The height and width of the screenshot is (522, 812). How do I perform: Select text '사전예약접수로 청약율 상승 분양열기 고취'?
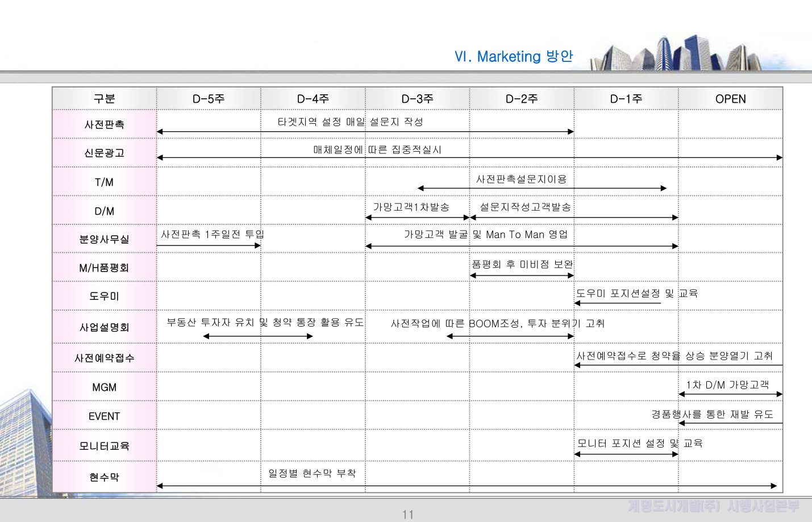(x=675, y=356)
